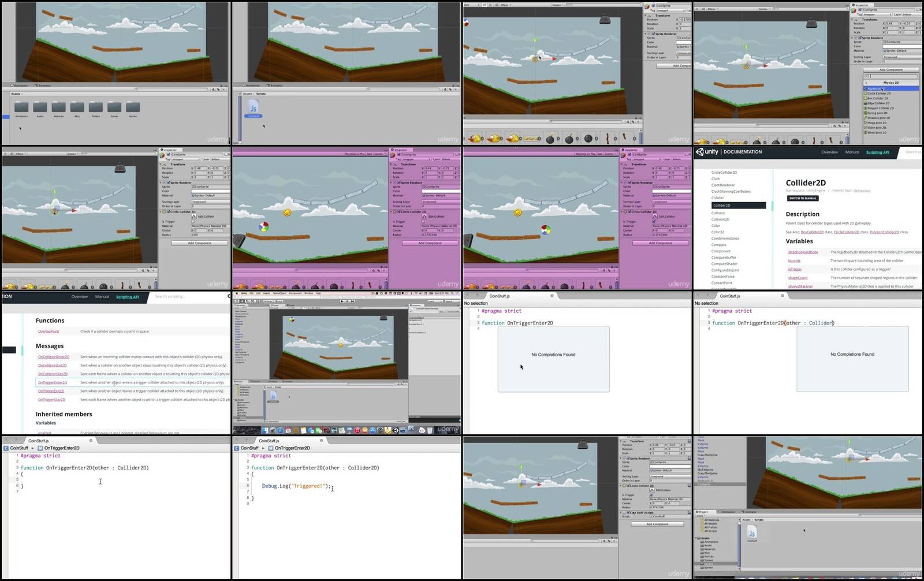Open the Prefabs folder in Assets grid
Viewport: 924px width, 581px height.
coord(96,107)
